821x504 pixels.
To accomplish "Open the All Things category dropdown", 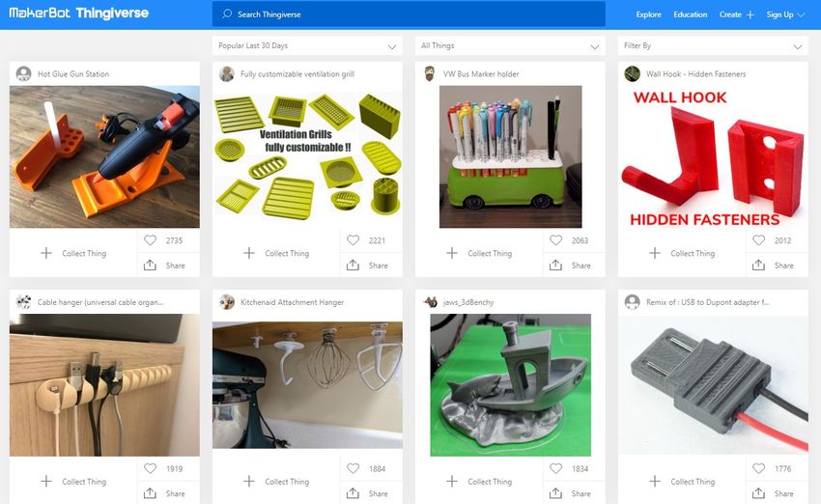I will (x=510, y=46).
